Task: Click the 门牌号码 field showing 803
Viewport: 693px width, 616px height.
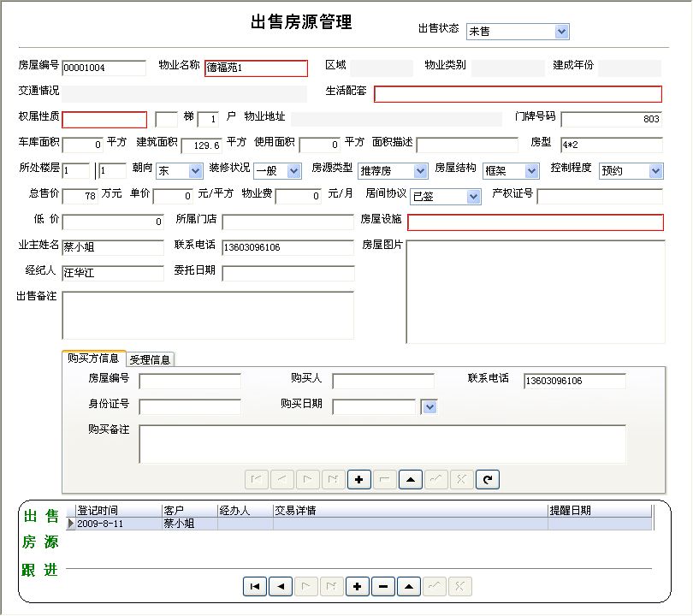Action: click(612, 119)
